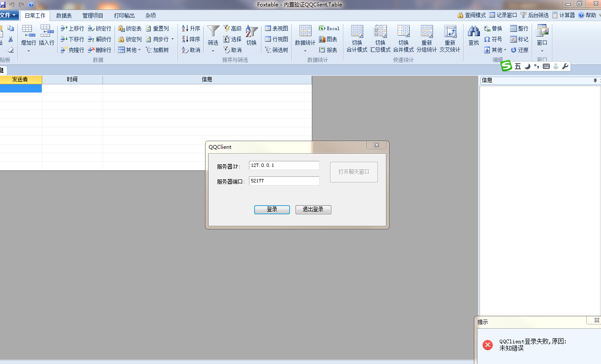This screenshot has width=601, height=364.
Task: Click the 服务器端口 input field
Action: tap(284, 181)
